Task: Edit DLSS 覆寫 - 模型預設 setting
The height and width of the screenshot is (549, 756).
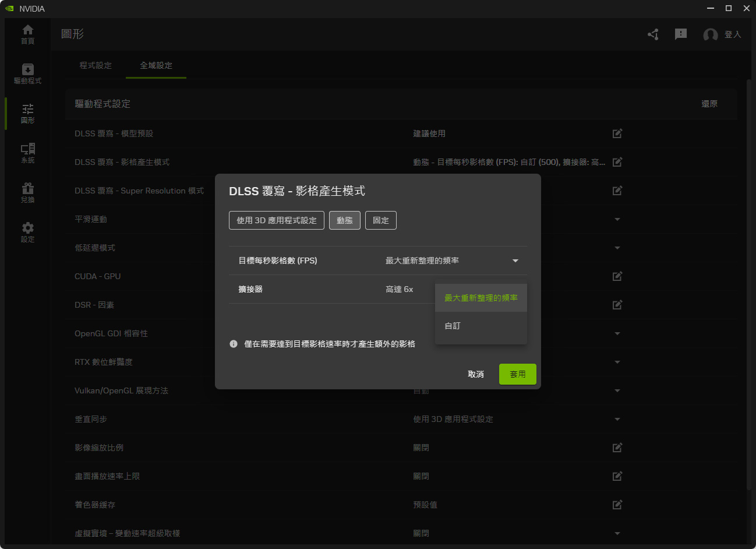Action: [617, 133]
